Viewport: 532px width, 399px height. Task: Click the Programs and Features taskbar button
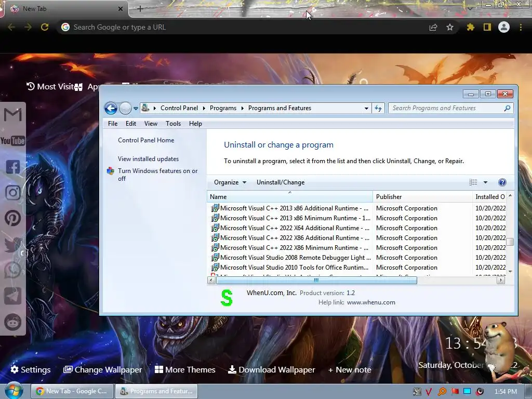(x=156, y=391)
